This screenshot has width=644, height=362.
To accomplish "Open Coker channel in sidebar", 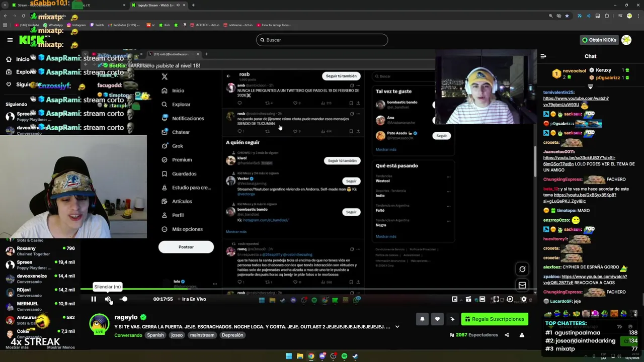I will [x=40, y=334].
